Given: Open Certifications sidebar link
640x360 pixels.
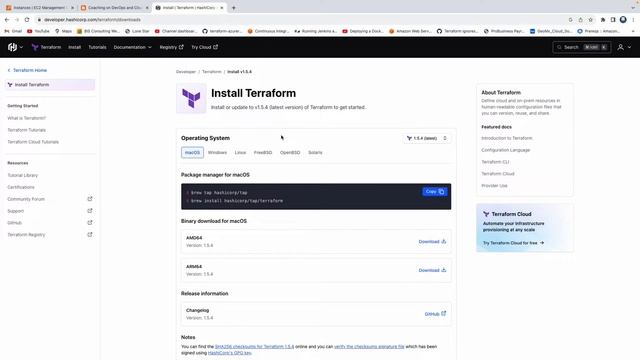Looking at the screenshot, I should (21, 187).
